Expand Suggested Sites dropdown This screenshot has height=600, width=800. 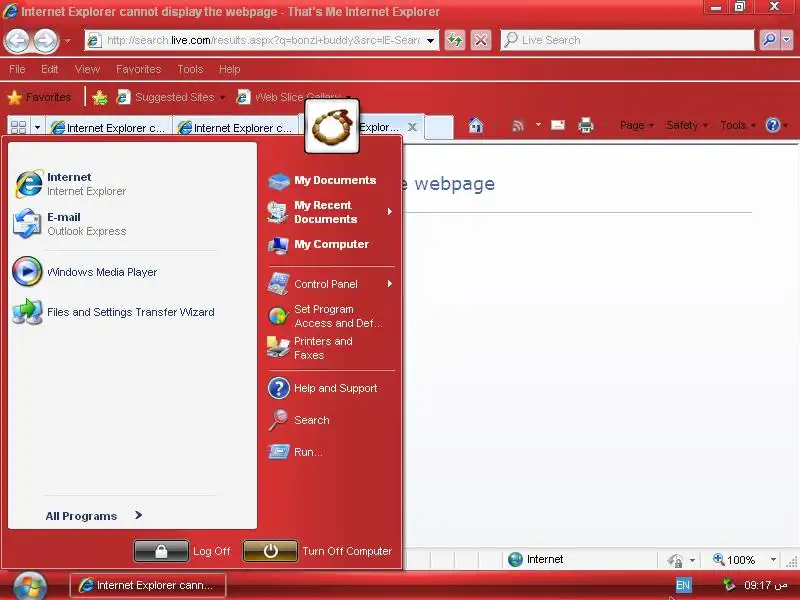pos(222,97)
